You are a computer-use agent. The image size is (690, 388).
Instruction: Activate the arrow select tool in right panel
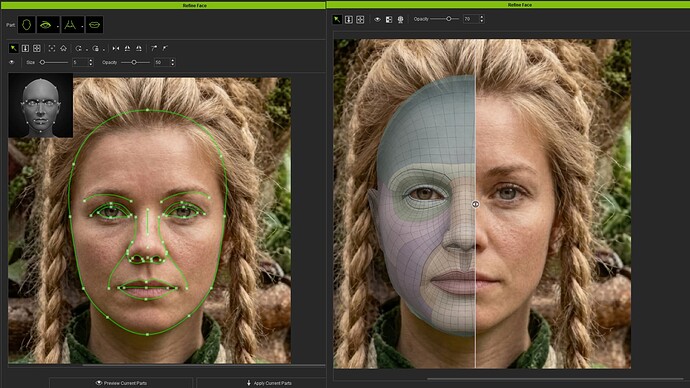337,19
